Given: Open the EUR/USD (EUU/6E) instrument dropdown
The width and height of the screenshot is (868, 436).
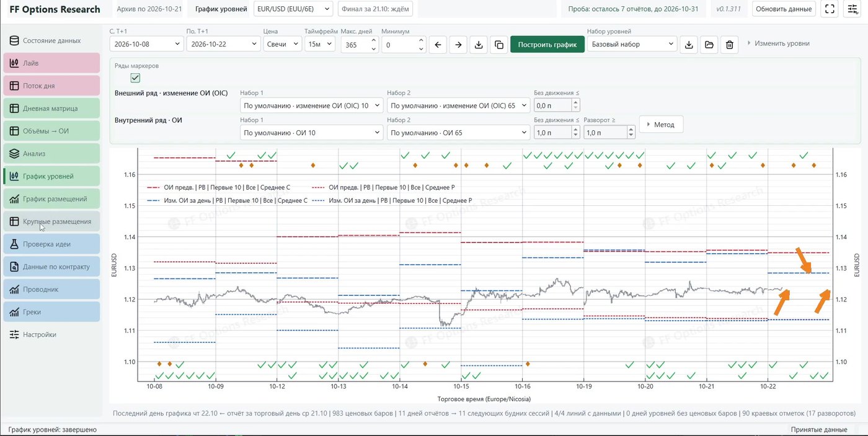Looking at the screenshot, I should [x=294, y=9].
